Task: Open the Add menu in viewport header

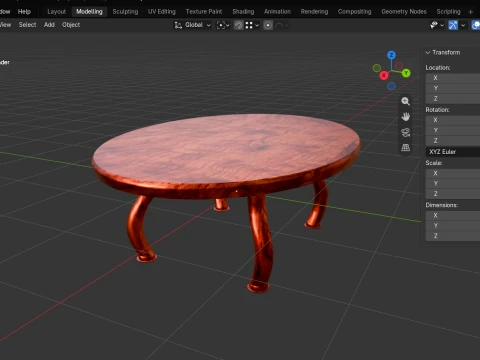Action: 49,25
